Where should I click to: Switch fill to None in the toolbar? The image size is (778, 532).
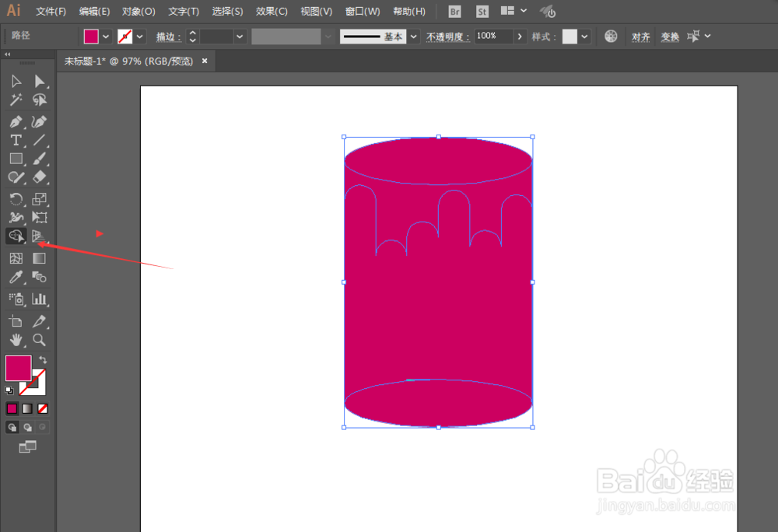click(x=42, y=408)
